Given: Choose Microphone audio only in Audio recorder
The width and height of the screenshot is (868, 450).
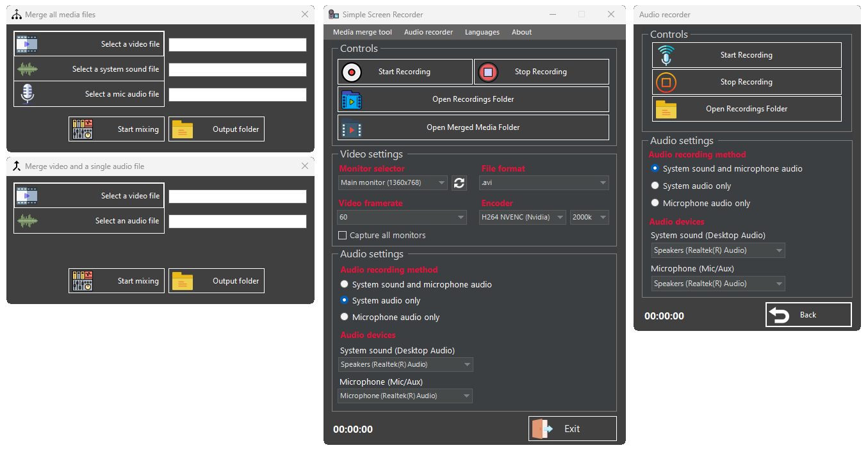Looking at the screenshot, I should point(654,202).
